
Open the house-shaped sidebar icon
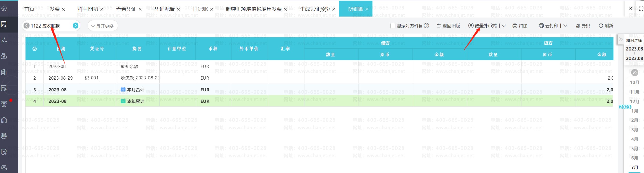(4, 120)
